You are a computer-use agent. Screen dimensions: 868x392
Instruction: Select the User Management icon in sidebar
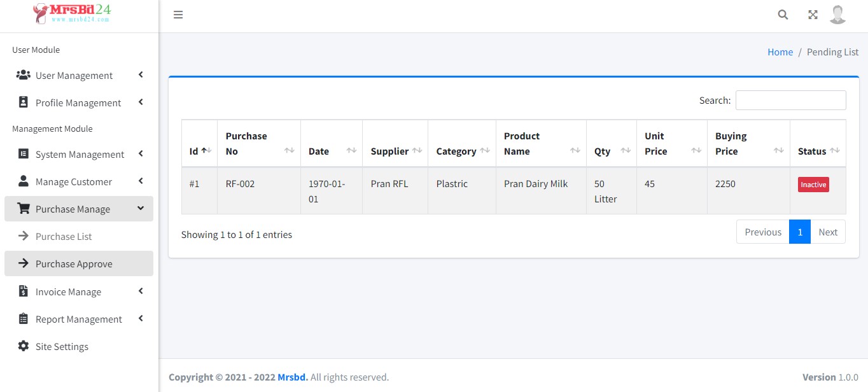point(23,75)
